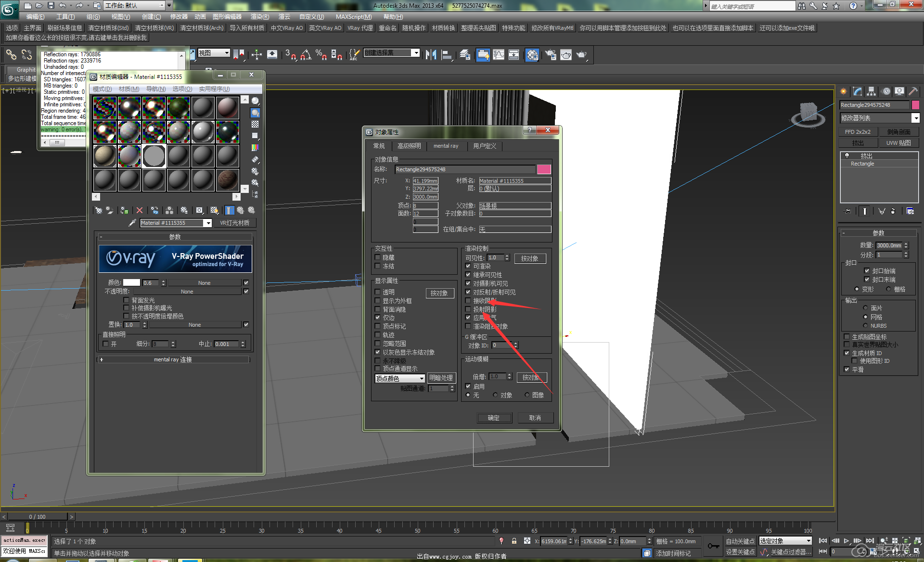Click the Render Production teapot icon
924x562 pixels.
point(582,55)
